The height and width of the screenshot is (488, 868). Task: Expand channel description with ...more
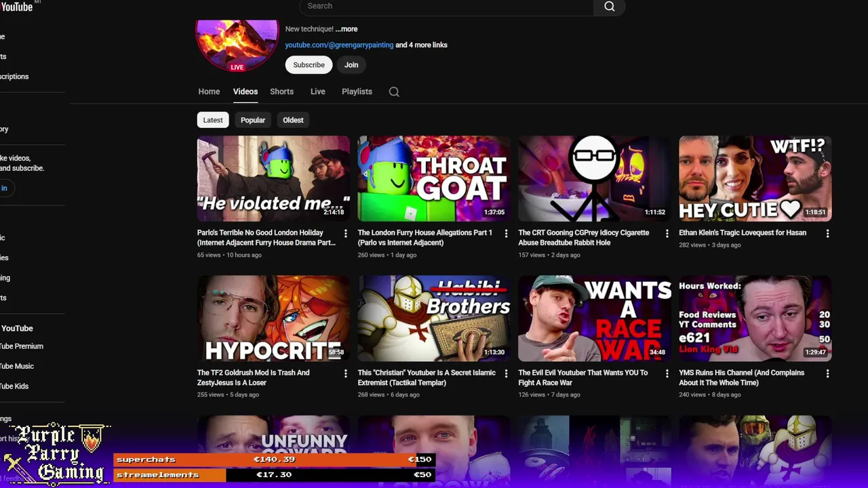(347, 29)
